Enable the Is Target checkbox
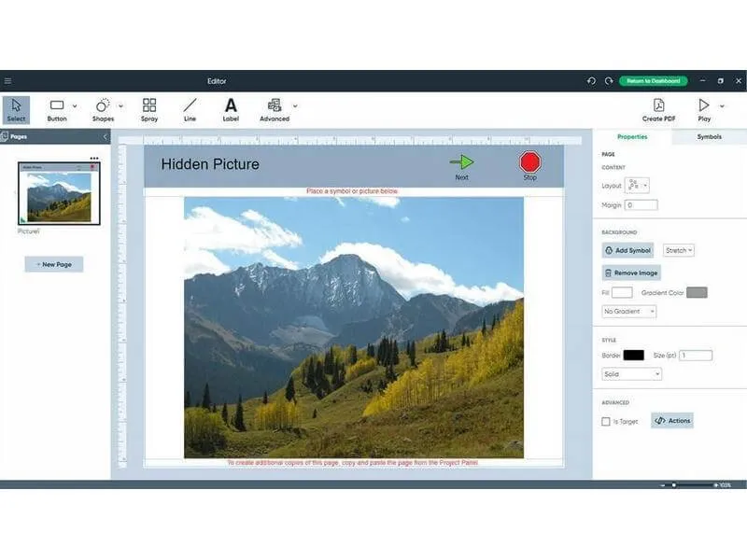Screen dimensions: 747x560 coord(606,422)
